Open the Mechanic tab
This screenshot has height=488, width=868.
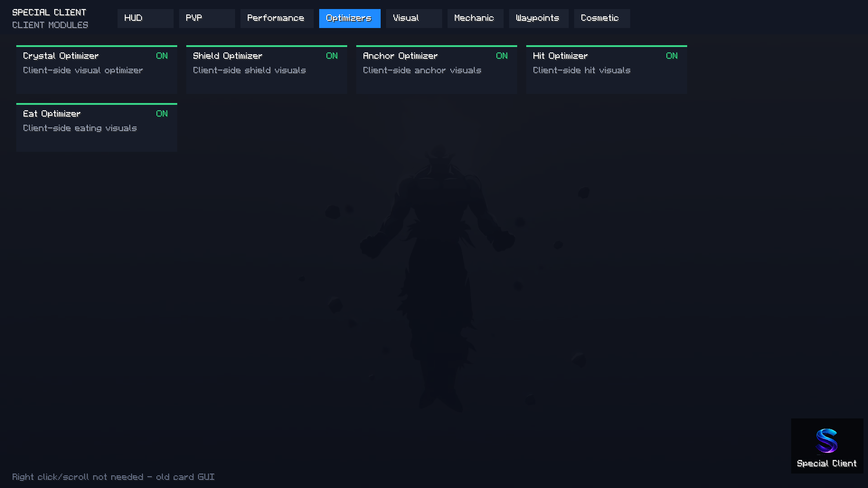(x=475, y=19)
